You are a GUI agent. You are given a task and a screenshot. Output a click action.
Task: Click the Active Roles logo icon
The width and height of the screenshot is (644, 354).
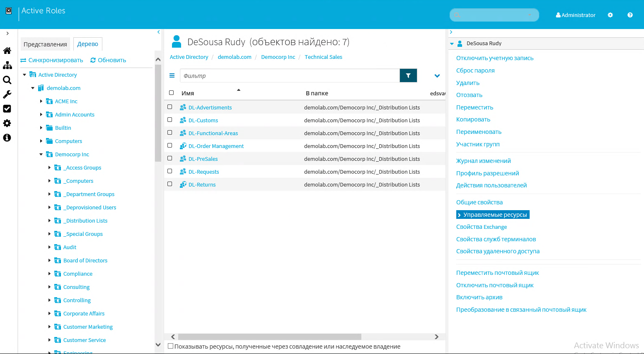(9, 11)
